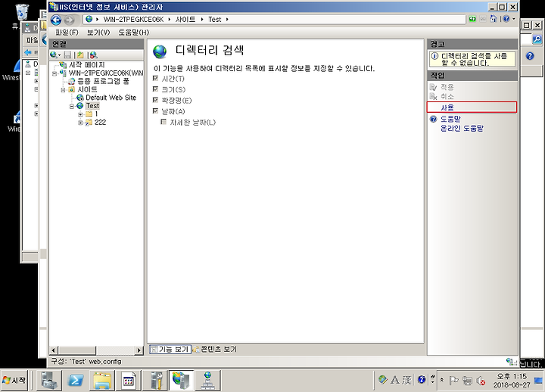Image resolution: width=545 pixels, height=392 pixels.
Task: Click the 적용 action in the Actions pane
Action: point(447,87)
